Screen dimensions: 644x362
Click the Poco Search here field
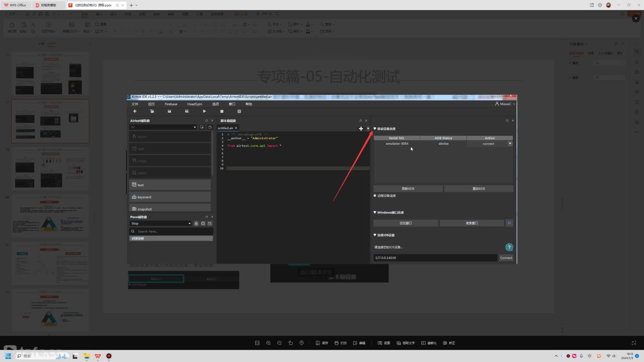click(171, 231)
